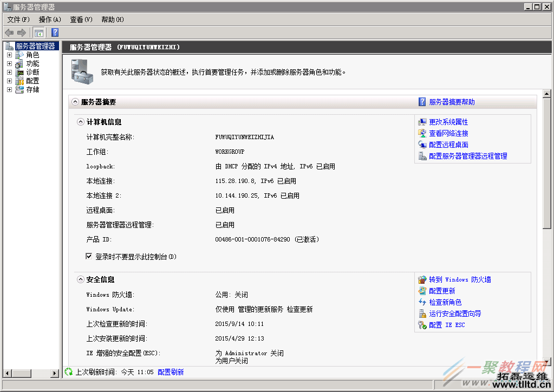Image resolution: width=554 pixels, height=392 pixels.
Task: Click the show/hide console tree icon
Action: (39, 32)
